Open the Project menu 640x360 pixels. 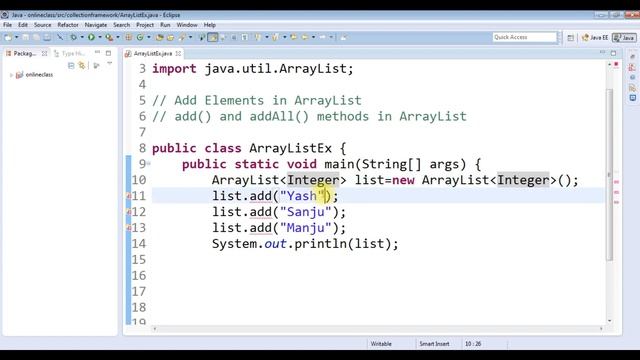click(145, 25)
